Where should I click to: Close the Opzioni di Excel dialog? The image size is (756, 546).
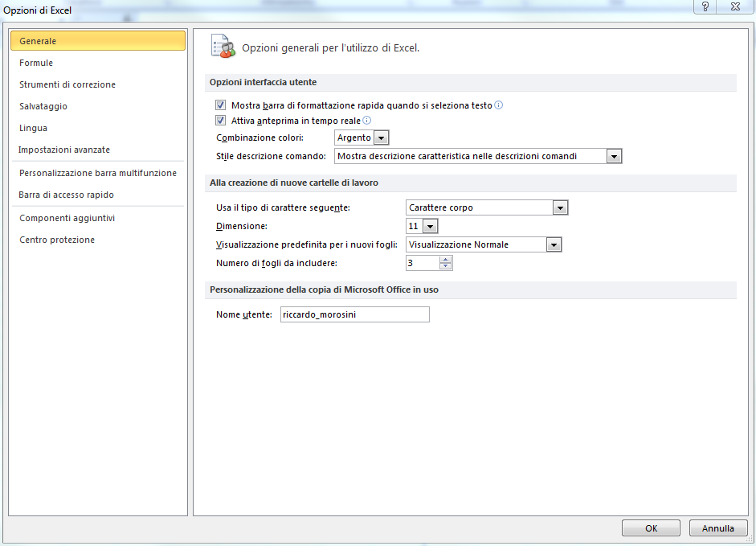735,6
